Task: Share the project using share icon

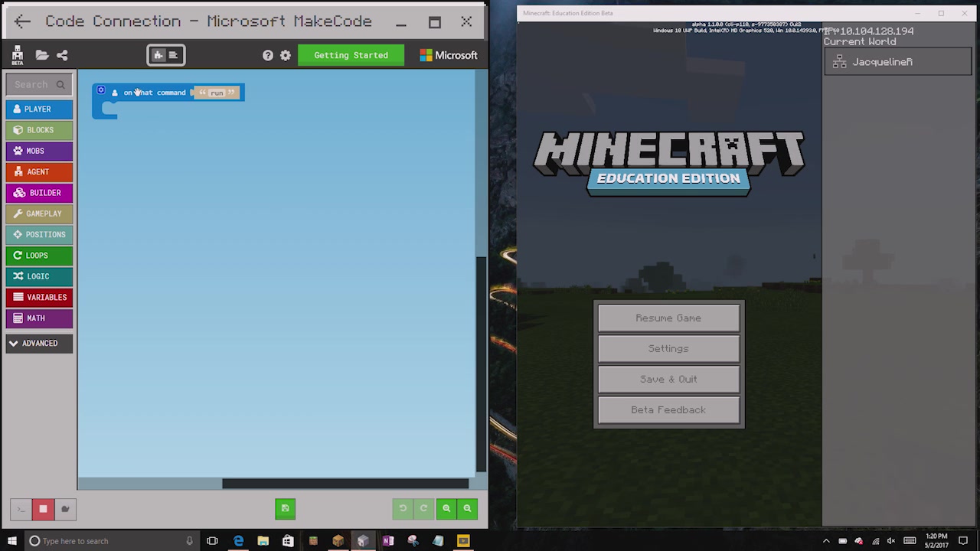Action: 62,55
